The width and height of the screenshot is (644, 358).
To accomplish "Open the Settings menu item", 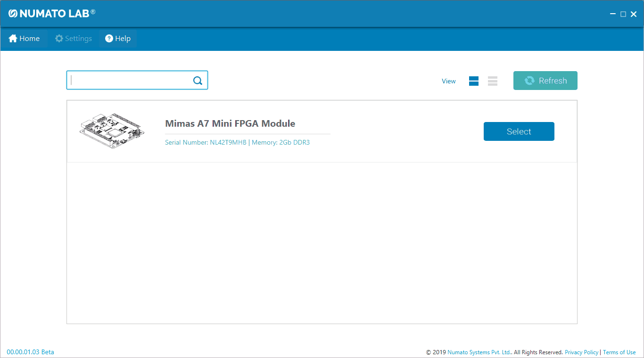I will (74, 39).
